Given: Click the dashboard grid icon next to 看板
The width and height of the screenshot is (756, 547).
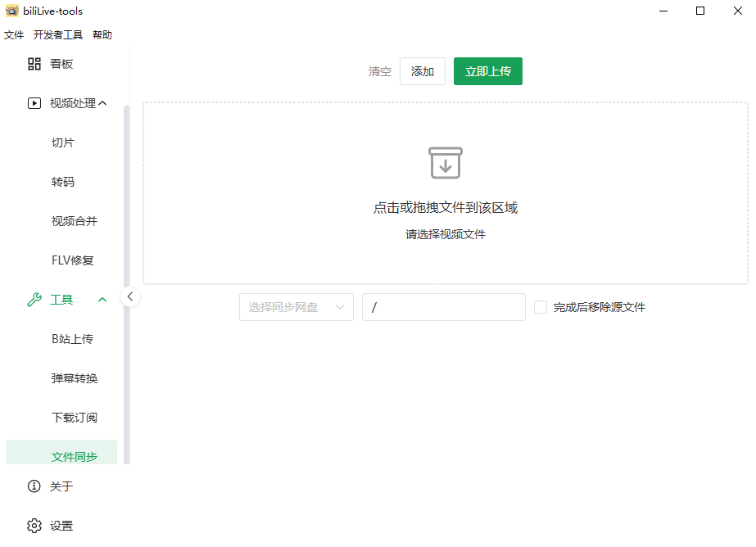Looking at the screenshot, I should tap(34, 64).
